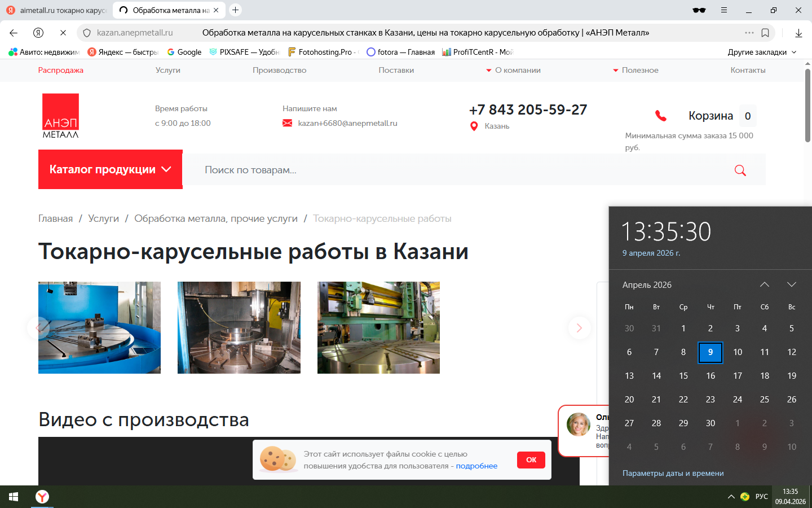The width and height of the screenshot is (812, 508).
Task: Open the Контакты menu item
Action: [748, 71]
